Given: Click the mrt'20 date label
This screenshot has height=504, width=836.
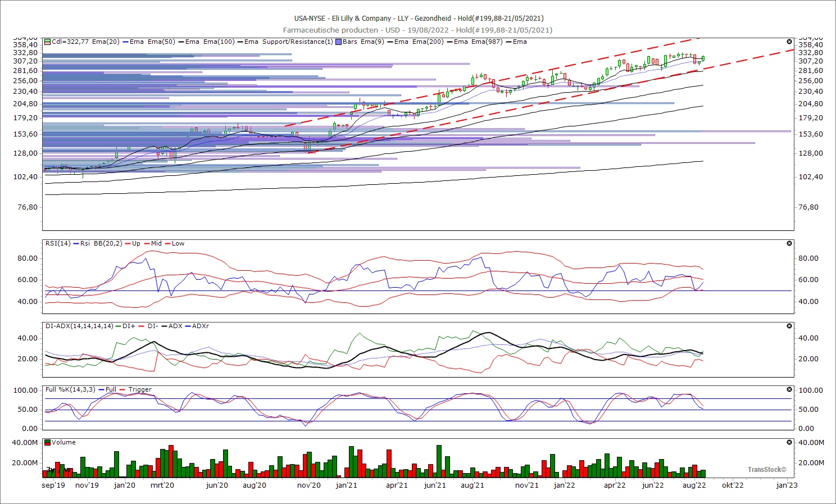Looking at the screenshot, I should (x=162, y=485).
